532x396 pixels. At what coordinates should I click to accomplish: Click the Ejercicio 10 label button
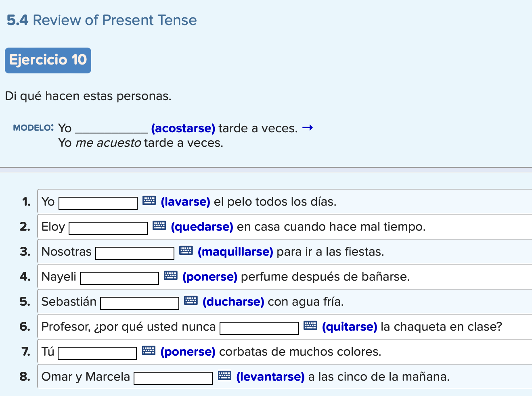48,60
